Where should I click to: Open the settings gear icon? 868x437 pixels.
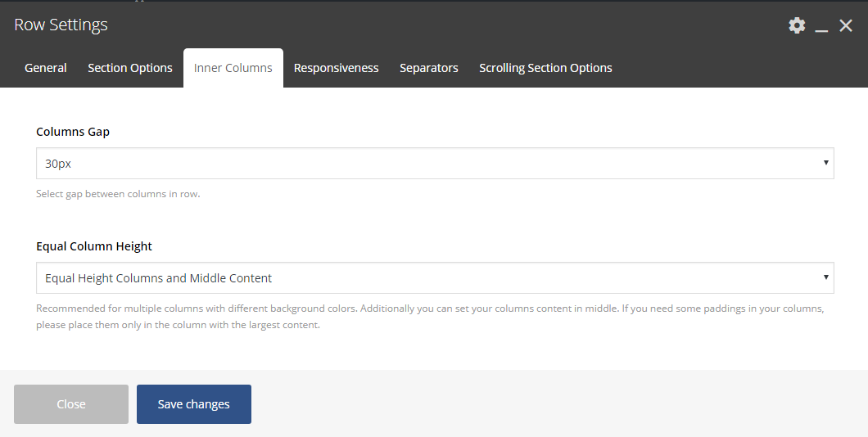click(x=797, y=25)
